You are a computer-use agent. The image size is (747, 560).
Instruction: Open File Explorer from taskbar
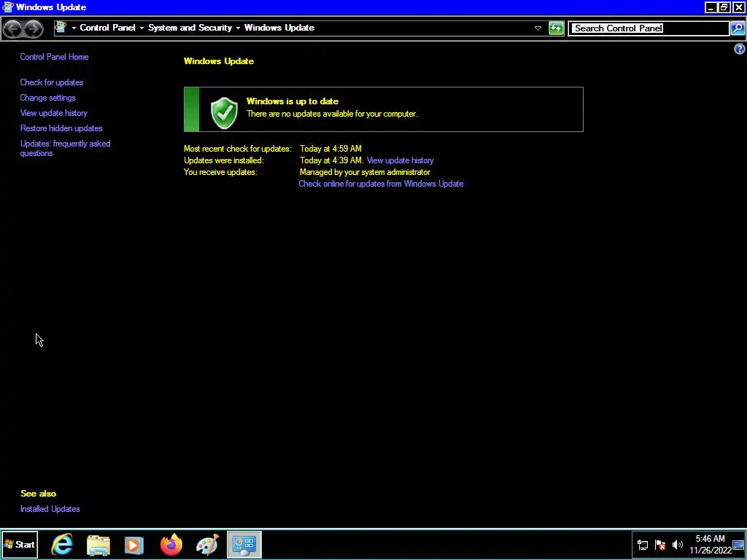[x=98, y=545]
